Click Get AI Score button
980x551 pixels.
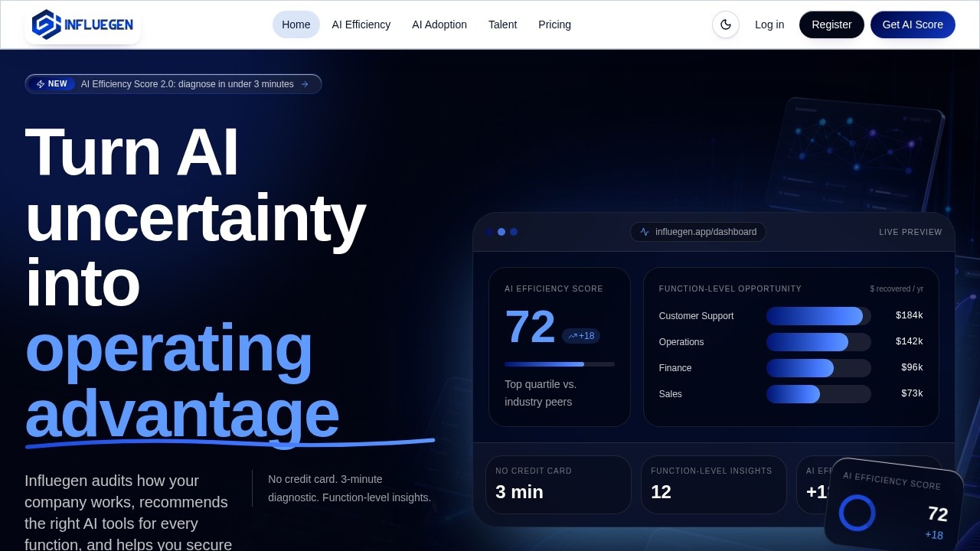click(x=913, y=24)
